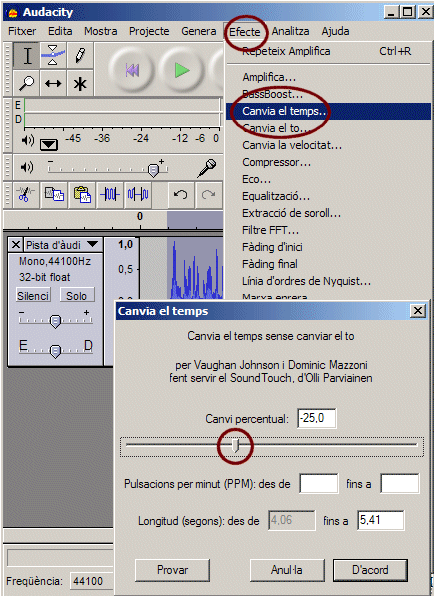The height and width of the screenshot is (596, 434).
Task: Toggle the Silenci mute button
Action: click(x=33, y=295)
